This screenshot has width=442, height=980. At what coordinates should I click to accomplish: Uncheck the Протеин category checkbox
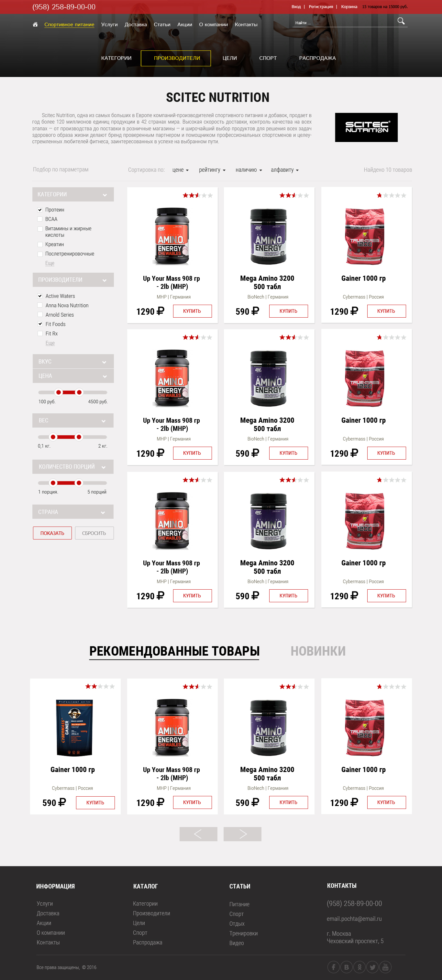(x=40, y=210)
